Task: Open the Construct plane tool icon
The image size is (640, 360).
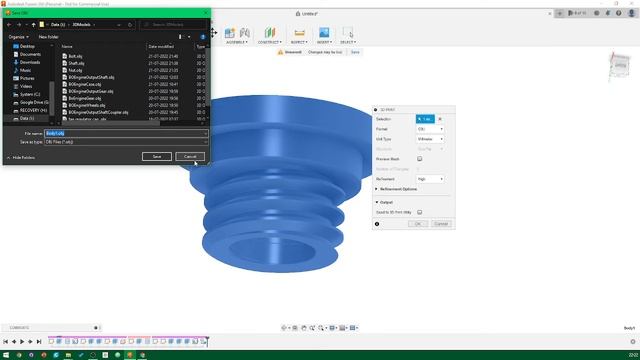Action: pyautogui.click(x=270, y=33)
